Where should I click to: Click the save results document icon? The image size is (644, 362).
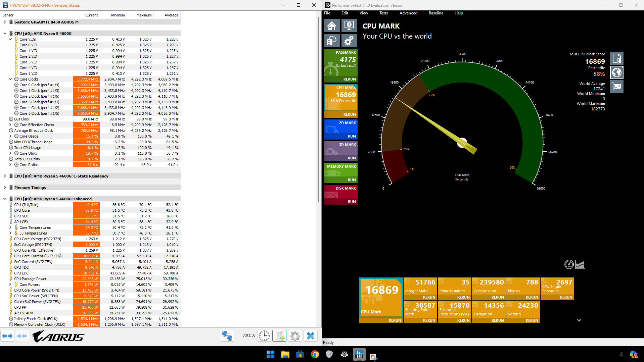pos(617,58)
